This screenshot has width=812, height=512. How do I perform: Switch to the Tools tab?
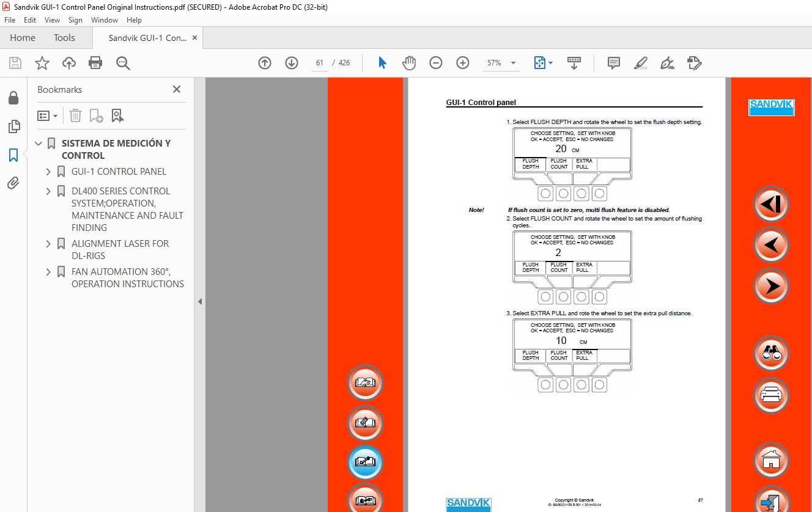point(64,38)
